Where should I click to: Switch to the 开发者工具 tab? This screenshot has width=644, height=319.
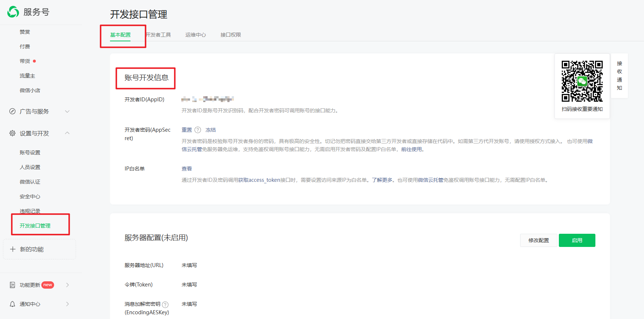159,35
